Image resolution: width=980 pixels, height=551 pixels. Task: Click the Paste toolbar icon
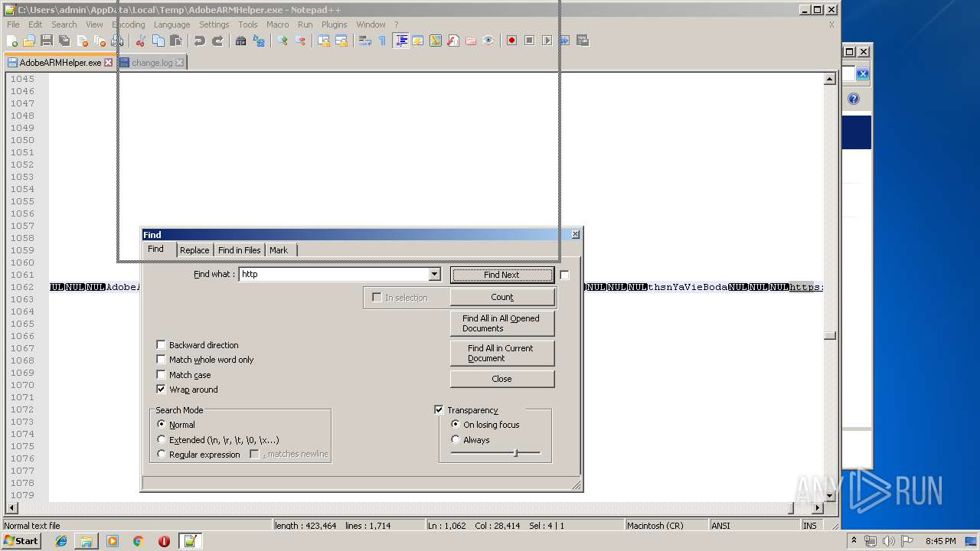click(176, 41)
